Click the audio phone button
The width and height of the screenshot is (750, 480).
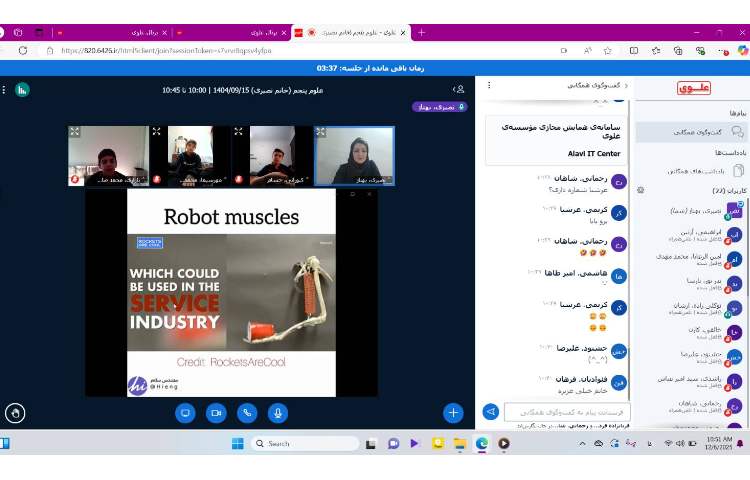click(x=247, y=412)
